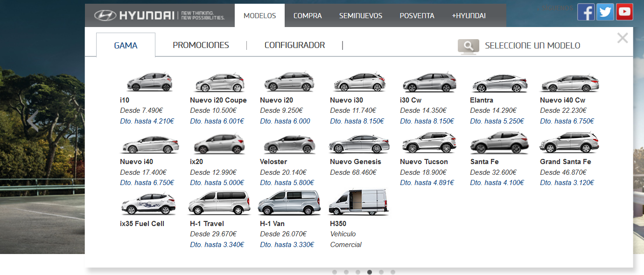
Task: Select the active fourth carousel dot
Action: click(x=370, y=272)
